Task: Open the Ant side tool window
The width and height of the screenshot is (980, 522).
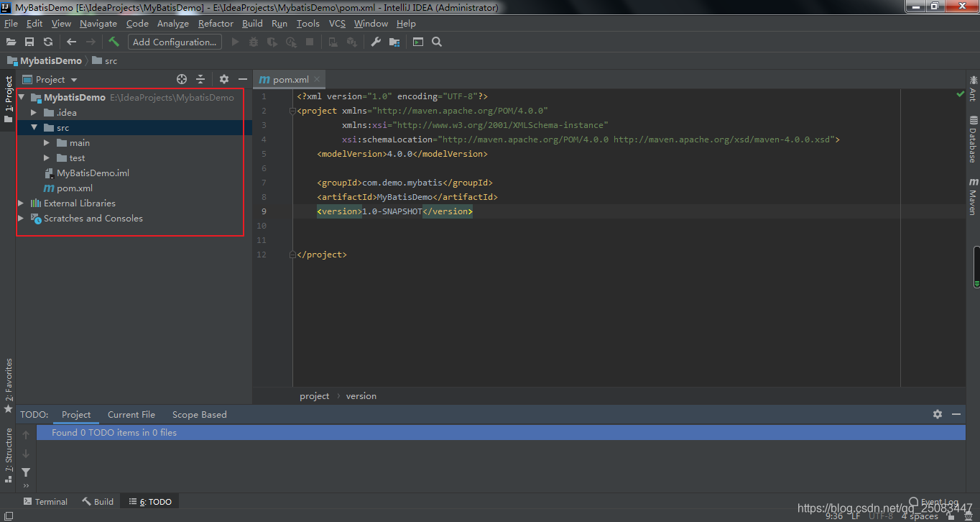Action: (x=973, y=88)
